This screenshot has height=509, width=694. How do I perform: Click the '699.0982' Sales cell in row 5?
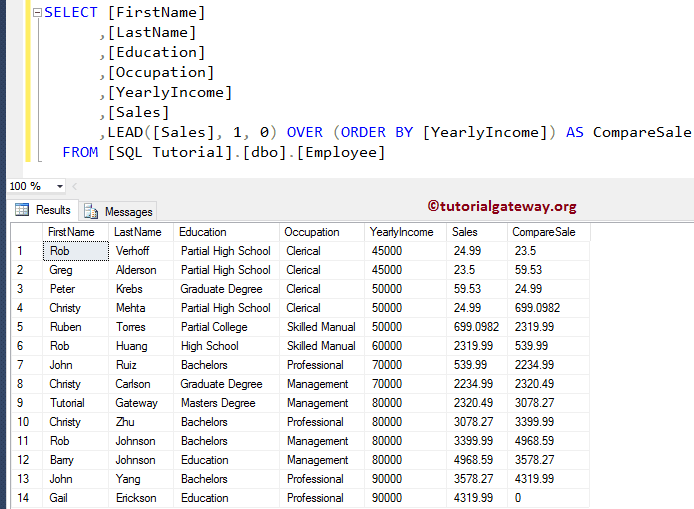(477, 327)
